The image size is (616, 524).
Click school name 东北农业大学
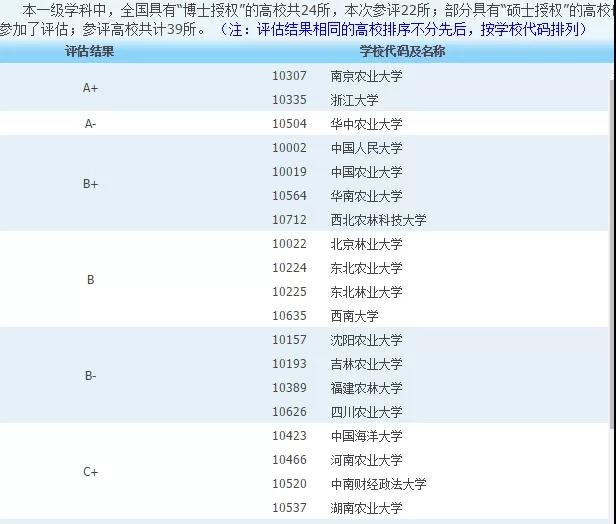[x=367, y=268]
